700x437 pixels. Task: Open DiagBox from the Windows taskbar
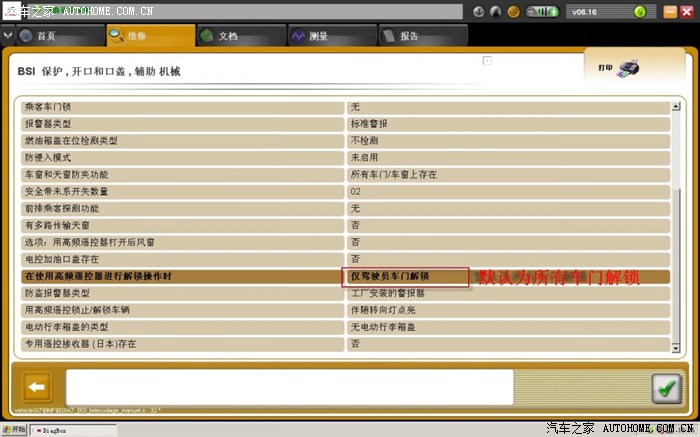55,430
